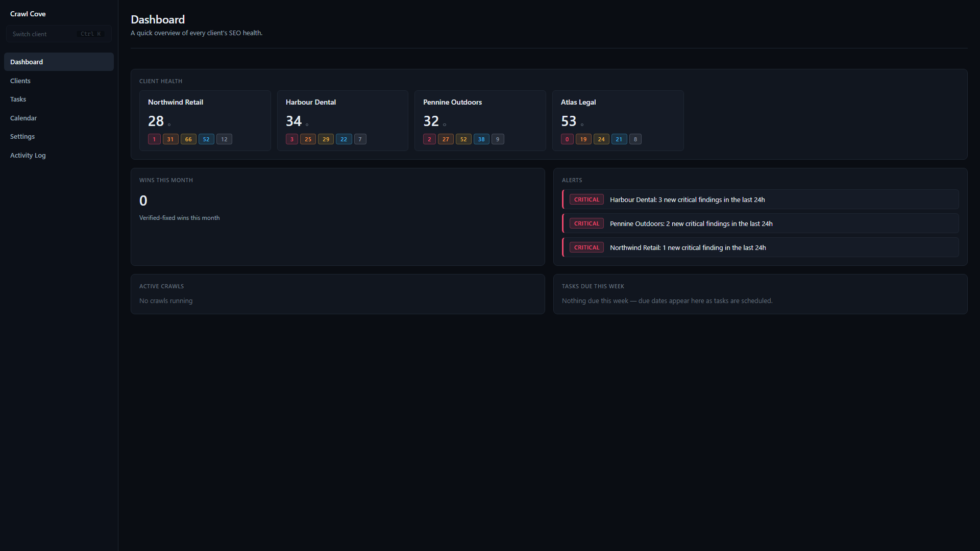Click Northwind Retail's blue badge showing 52
980x551 pixels.
click(x=206, y=139)
